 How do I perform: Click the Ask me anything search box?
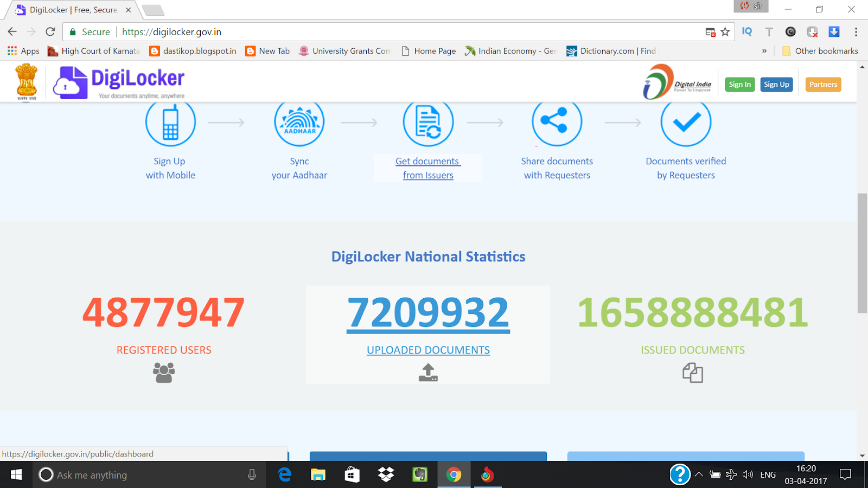tap(149, 475)
